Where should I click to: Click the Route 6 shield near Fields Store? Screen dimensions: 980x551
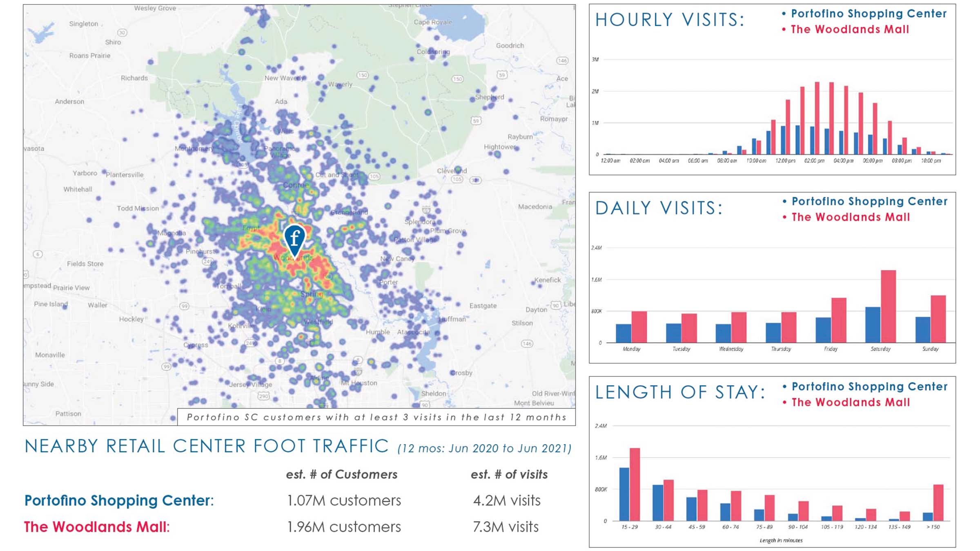click(38, 254)
